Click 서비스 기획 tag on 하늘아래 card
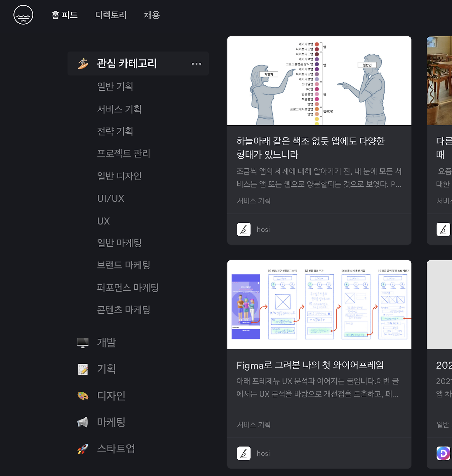The height and width of the screenshot is (476, 452). pos(254,201)
